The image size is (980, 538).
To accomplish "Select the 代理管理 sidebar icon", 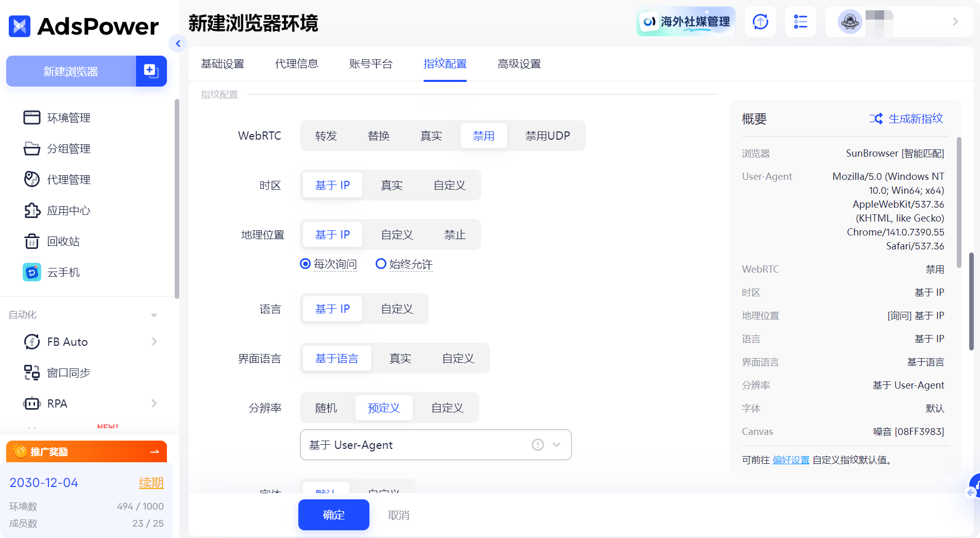I will point(31,179).
